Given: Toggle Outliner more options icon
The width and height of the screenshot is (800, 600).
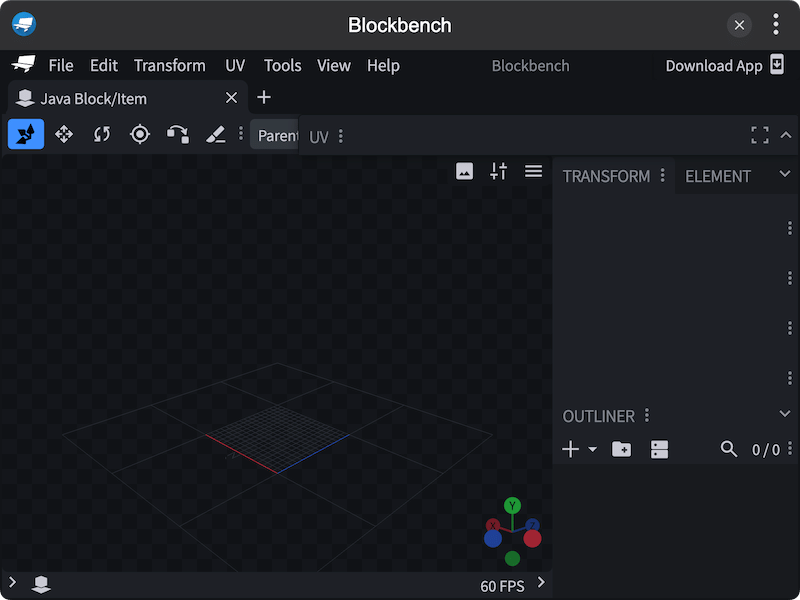Looking at the screenshot, I should coord(659,449).
